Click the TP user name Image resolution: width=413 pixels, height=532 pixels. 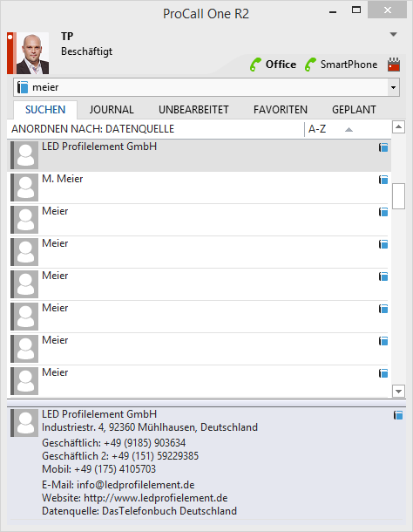coord(67,37)
